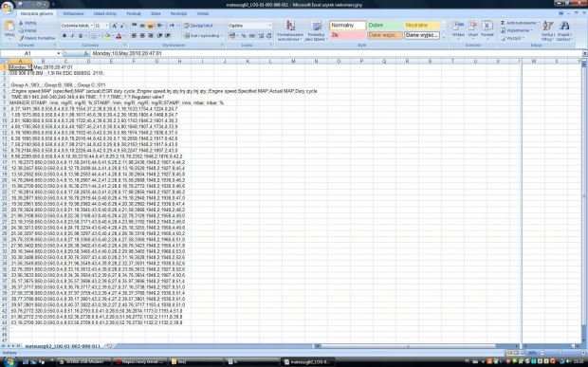Apply the percent style button
This screenshot has height=367, width=588.
click(244, 36)
